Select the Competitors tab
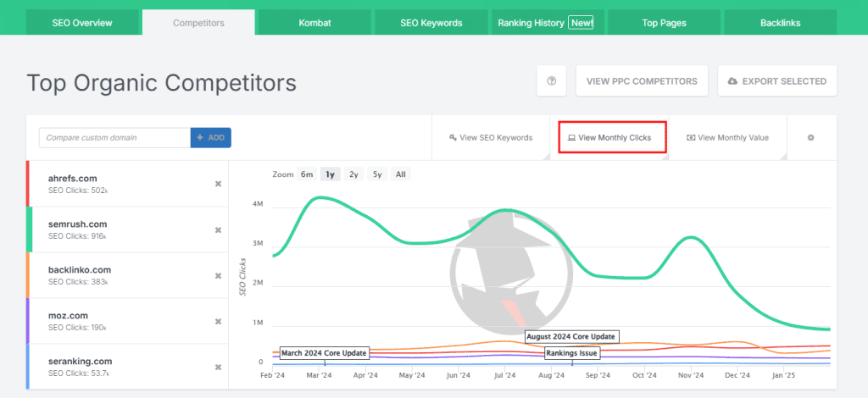The image size is (868, 398). pos(198,23)
